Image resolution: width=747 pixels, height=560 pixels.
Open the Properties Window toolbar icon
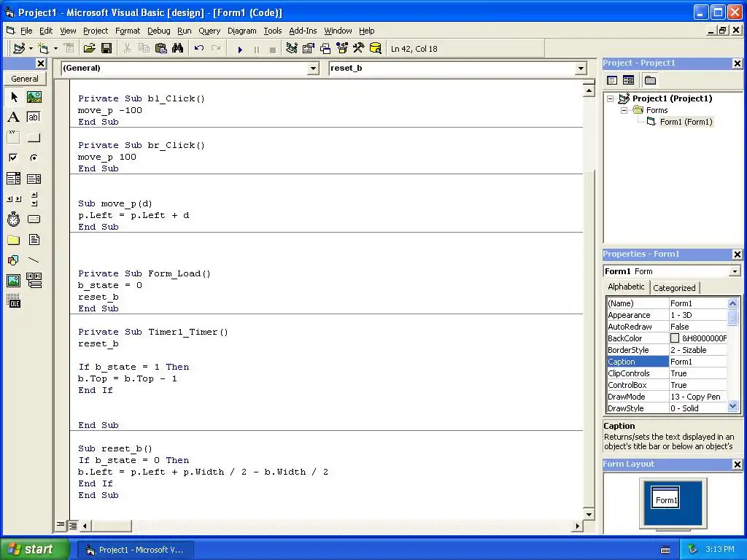[309, 49]
